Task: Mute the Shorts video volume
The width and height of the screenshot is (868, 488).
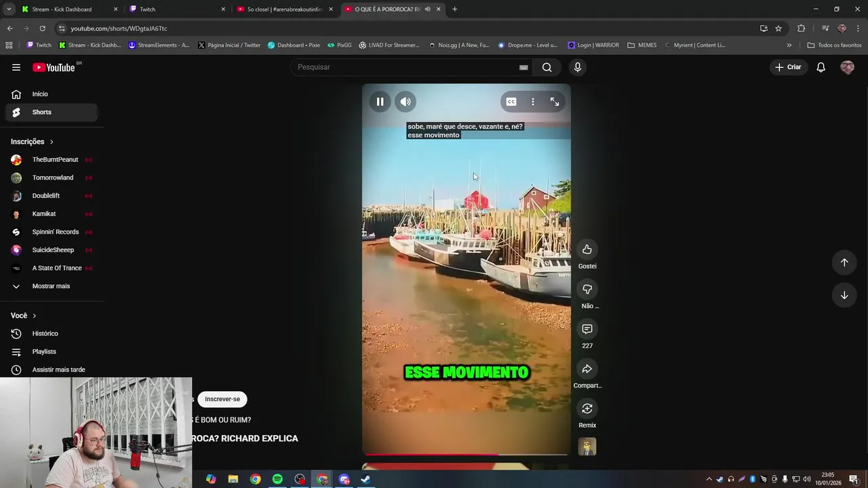Action: (x=406, y=102)
